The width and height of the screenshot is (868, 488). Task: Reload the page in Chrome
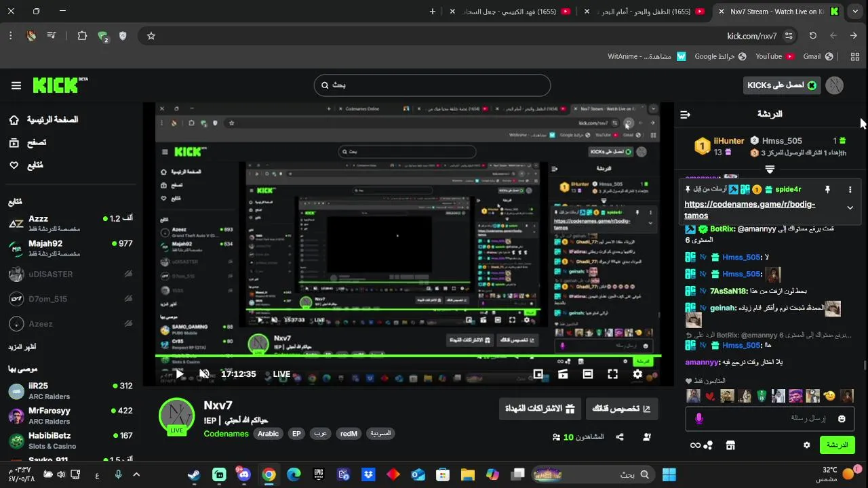pos(812,36)
